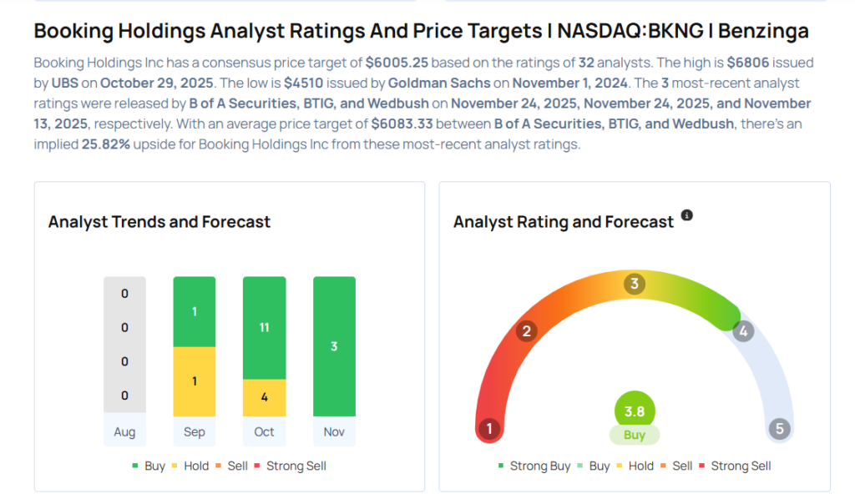Click gauge marker number 2
The width and height of the screenshot is (855, 504).
coord(526,331)
